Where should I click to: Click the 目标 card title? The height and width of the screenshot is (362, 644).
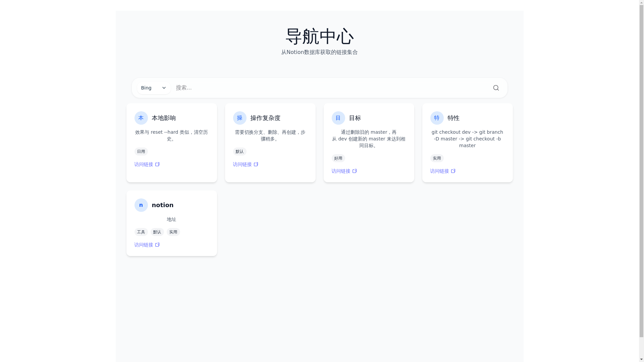point(355,118)
